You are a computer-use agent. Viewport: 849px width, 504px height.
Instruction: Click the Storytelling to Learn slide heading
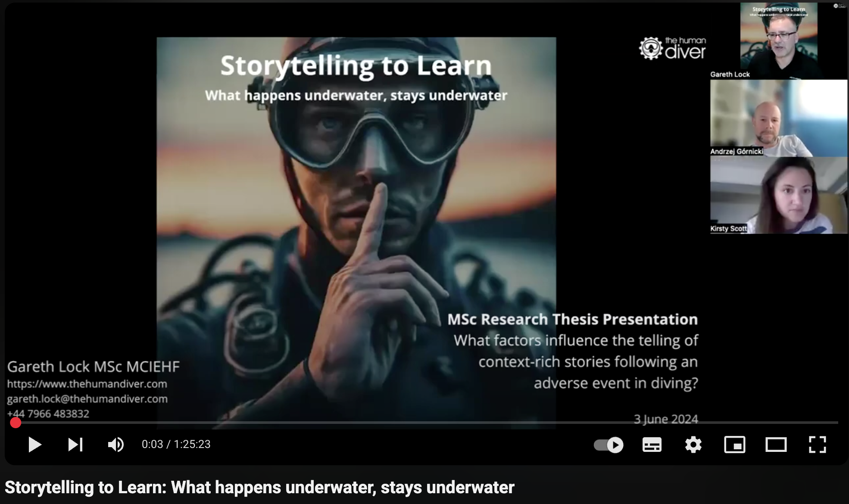click(356, 65)
